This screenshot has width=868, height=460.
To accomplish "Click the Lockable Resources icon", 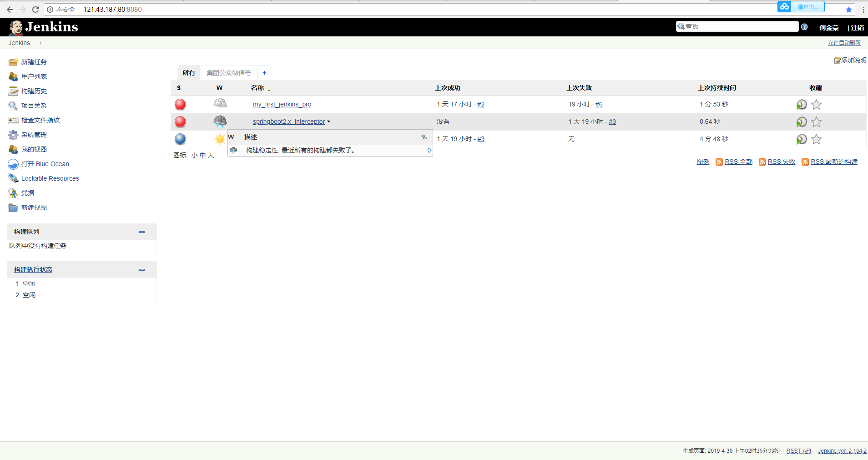I will pyautogui.click(x=13, y=178).
